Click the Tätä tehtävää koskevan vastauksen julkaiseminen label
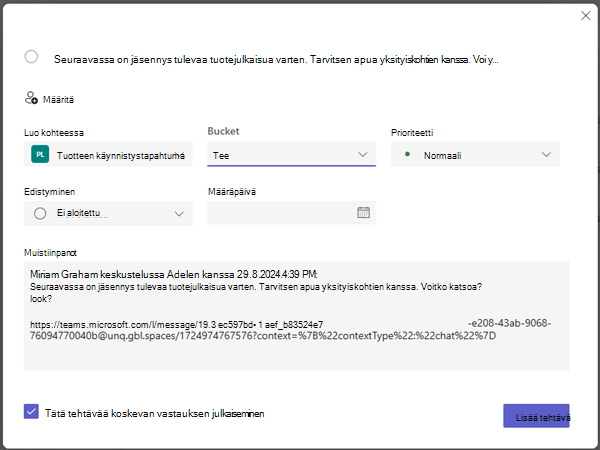600x450 pixels. 155,414
